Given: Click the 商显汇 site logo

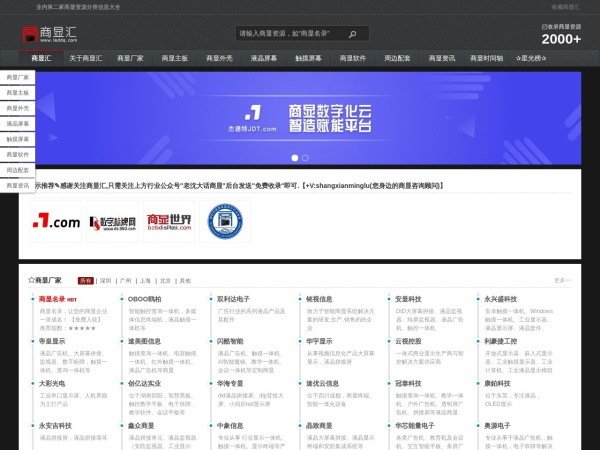Looking at the screenshot, I should pyautogui.click(x=50, y=34).
